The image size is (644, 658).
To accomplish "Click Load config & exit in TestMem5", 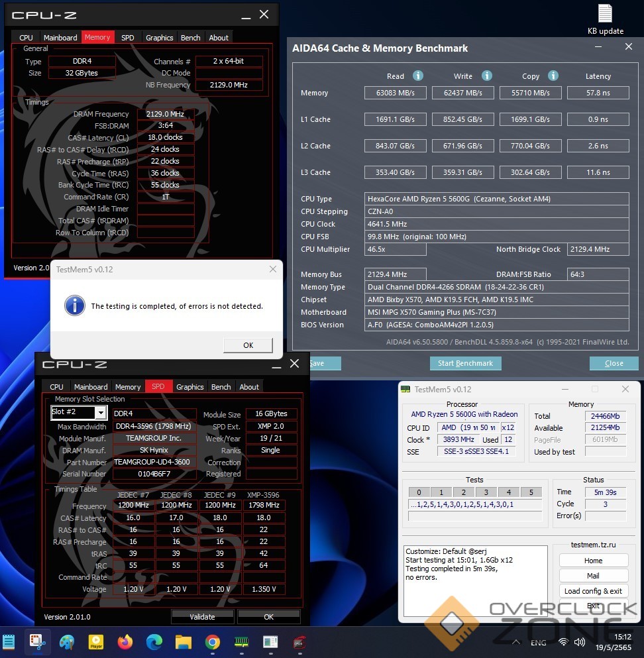I will point(593,591).
